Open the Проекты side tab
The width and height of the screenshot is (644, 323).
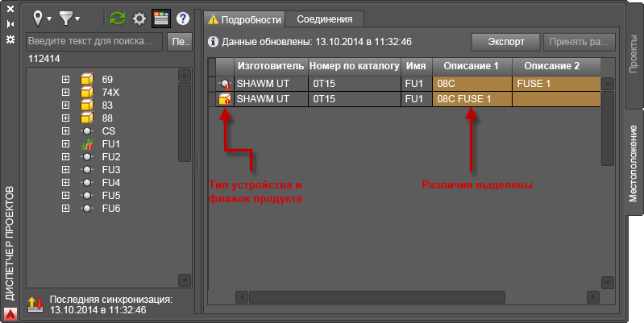(x=634, y=53)
